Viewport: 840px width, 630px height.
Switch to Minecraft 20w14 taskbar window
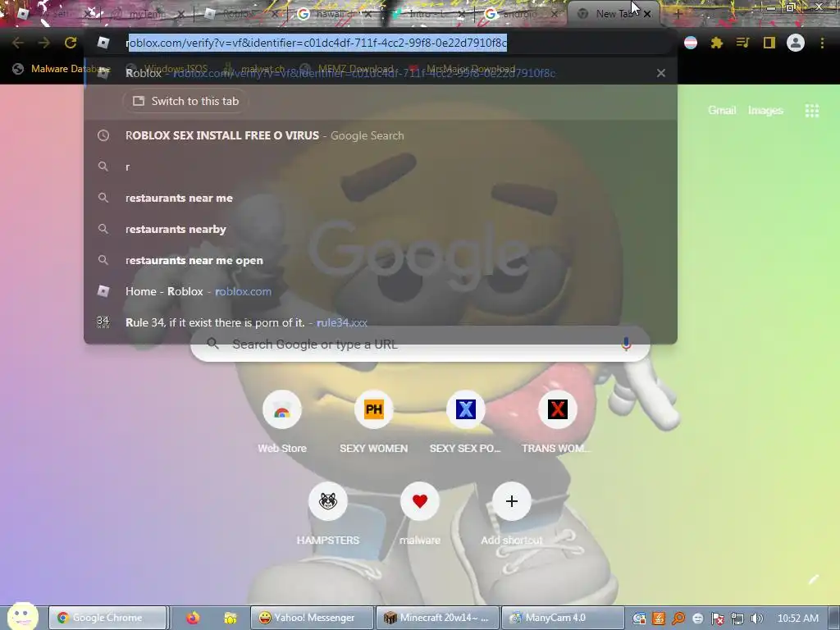tap(438, 618)
